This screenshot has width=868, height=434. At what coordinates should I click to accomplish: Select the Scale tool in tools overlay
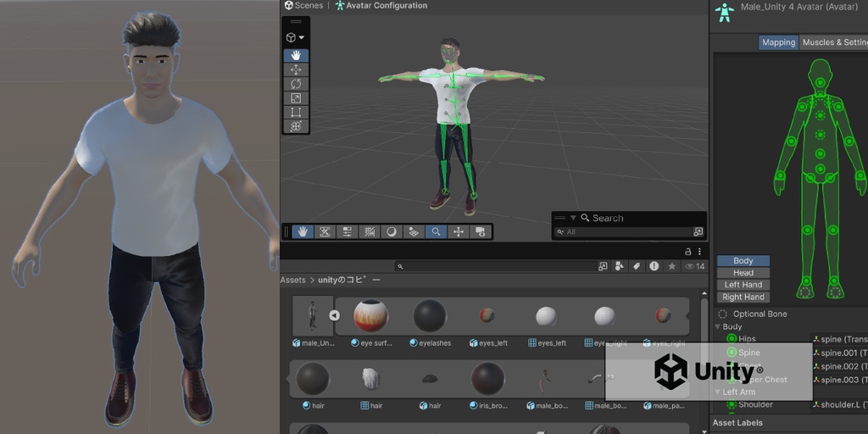(296, 98)
